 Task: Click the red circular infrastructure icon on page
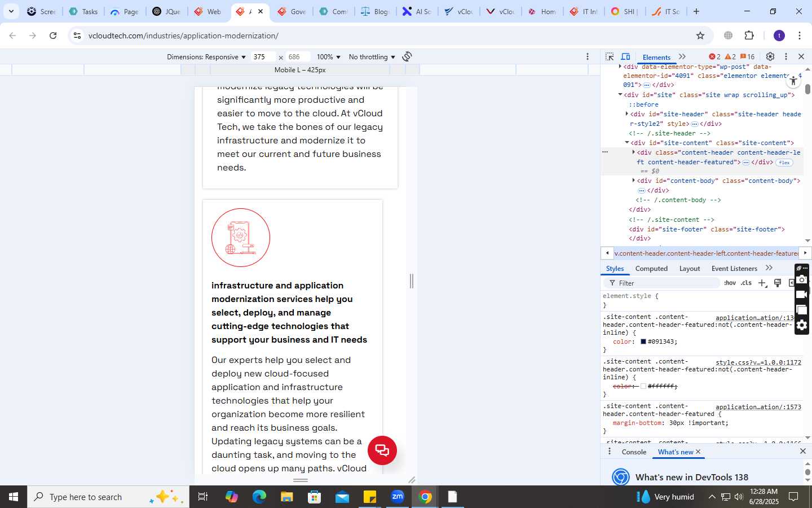[241, 238]
